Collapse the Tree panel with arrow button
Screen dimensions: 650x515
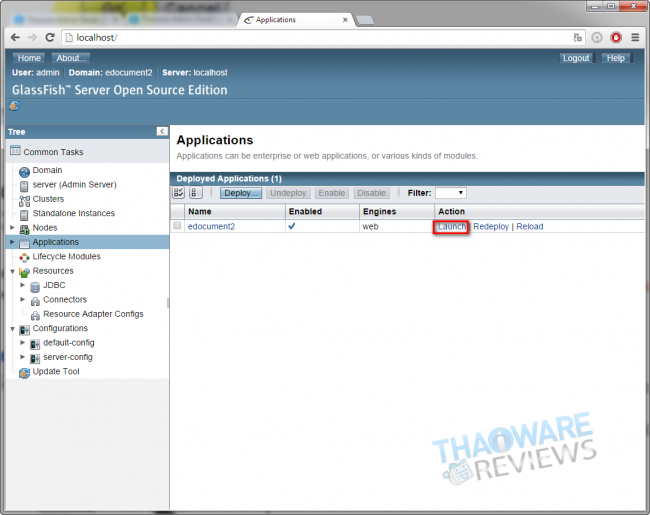(x=162, y=131)
